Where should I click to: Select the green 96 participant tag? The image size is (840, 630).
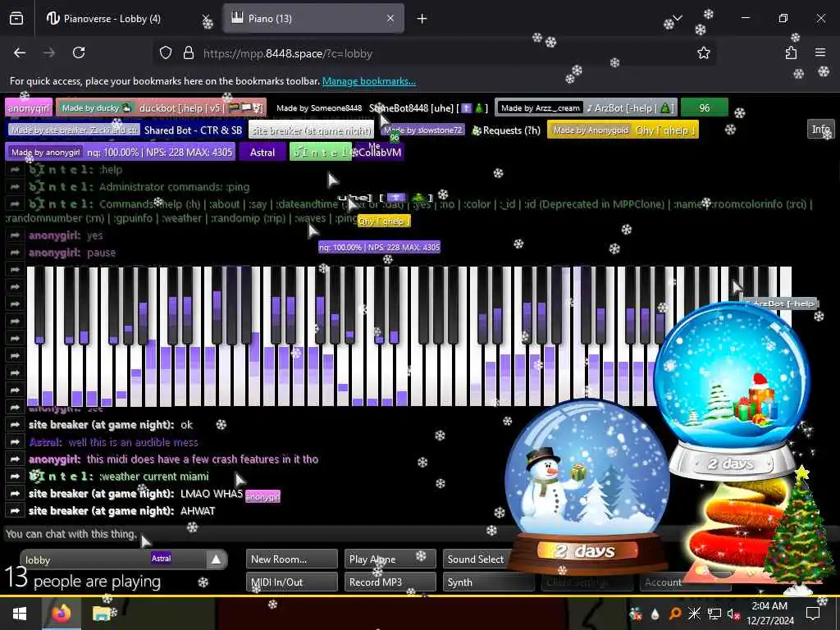click(x=705, y=108)
